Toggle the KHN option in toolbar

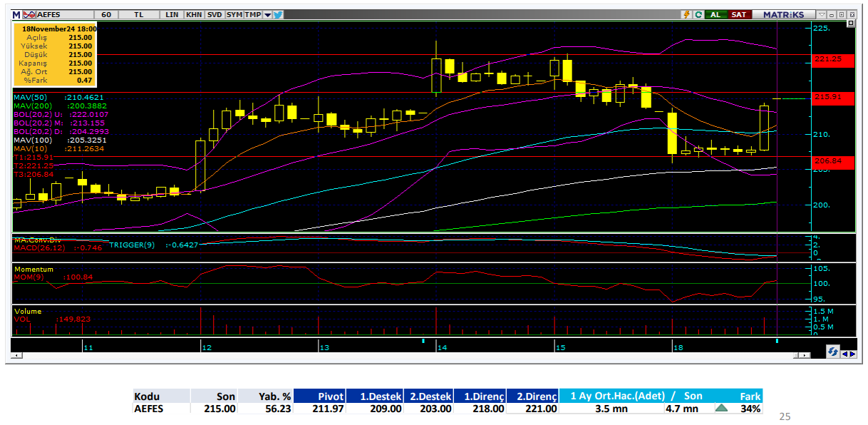(193, 14)
